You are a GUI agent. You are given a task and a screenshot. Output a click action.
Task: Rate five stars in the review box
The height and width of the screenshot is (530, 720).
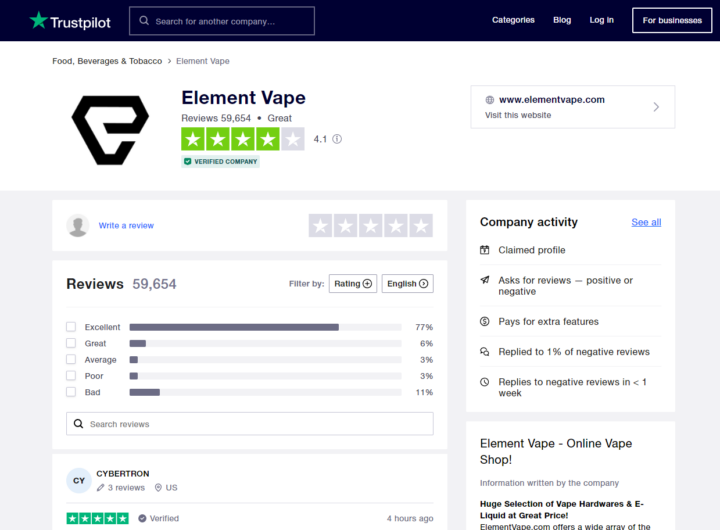421,226
